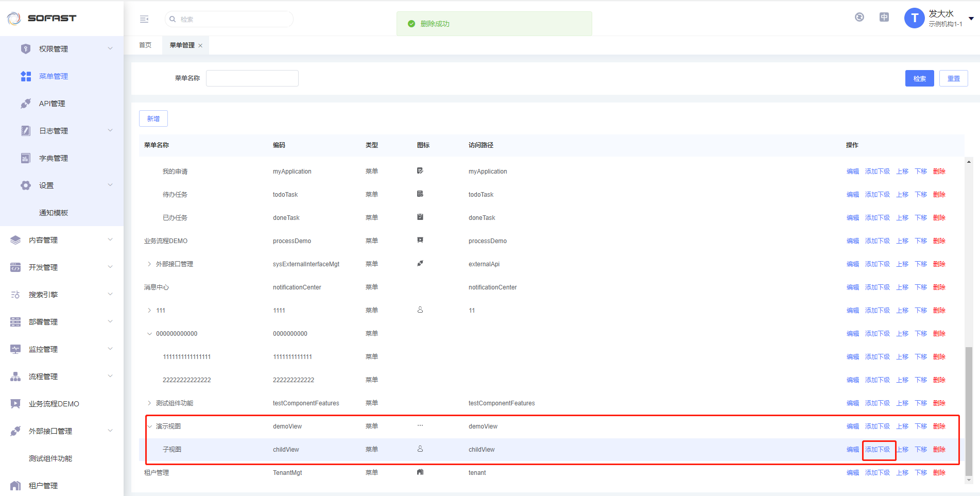This screenshot has width=980, height=496.
Task: Click the user avatar T icon
Action: (x=914, y=19)
